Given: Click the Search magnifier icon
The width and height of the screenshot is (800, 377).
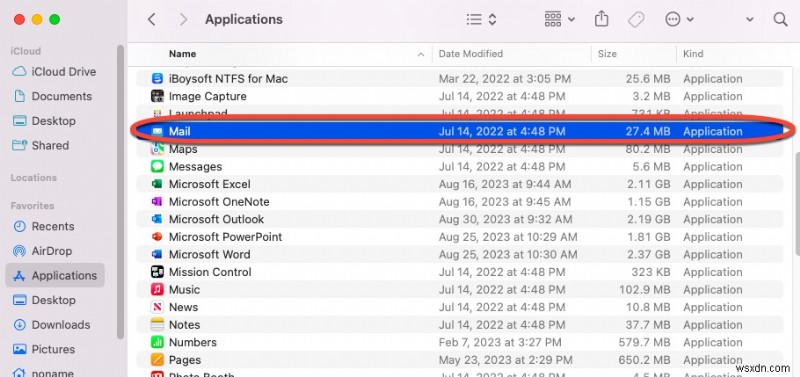Looking at the screenshot, I should (x=780, y=19).
